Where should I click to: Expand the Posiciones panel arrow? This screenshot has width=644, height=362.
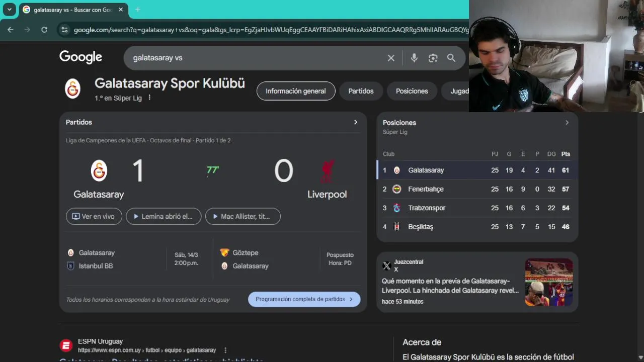click(567, 123)
